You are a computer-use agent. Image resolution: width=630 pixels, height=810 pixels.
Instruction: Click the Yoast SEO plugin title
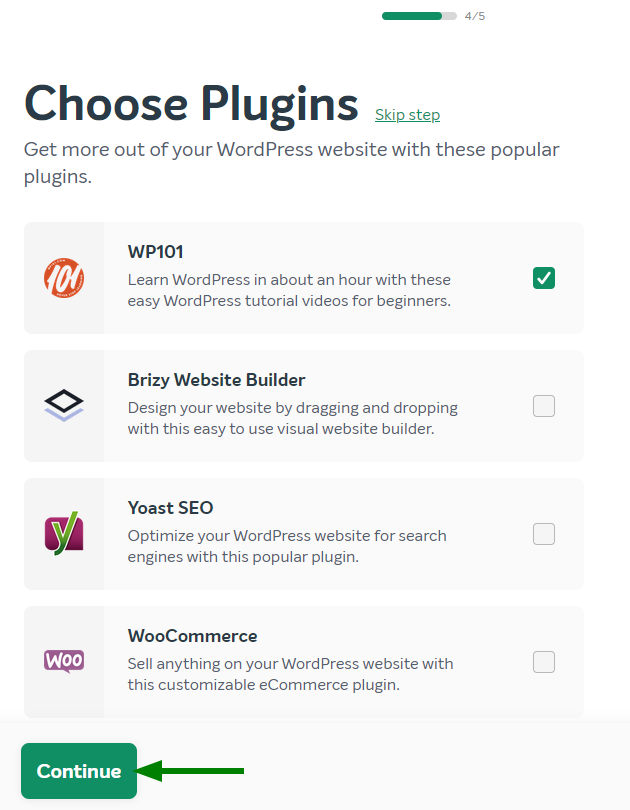(x=170, y=507)
